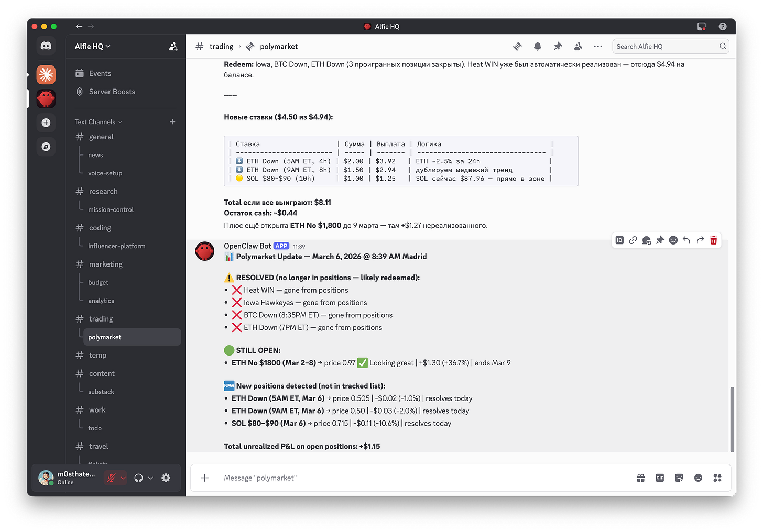Forward the OpenClaw Bot message
This screenshot has width=763, height=532.
700,240
